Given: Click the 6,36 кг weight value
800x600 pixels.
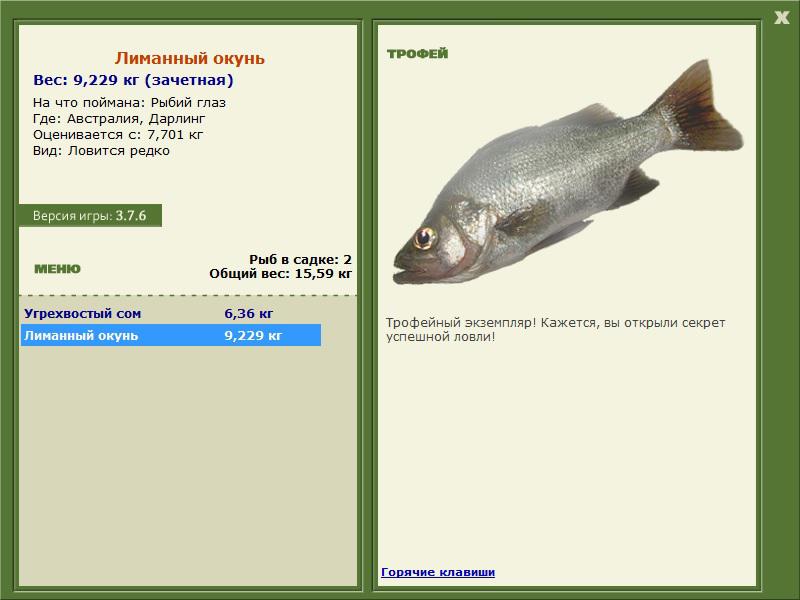Looking at the screenshot, I should (x=249, y=313).
